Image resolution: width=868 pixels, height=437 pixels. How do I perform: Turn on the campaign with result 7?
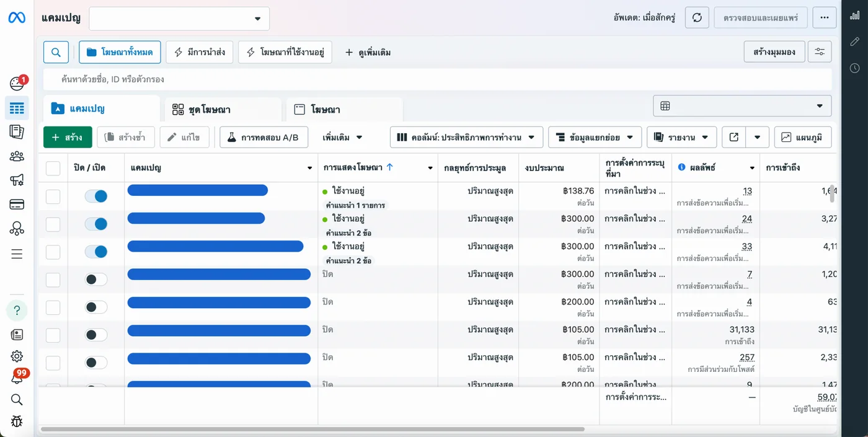pyautogui.click(x=96, y=280)
